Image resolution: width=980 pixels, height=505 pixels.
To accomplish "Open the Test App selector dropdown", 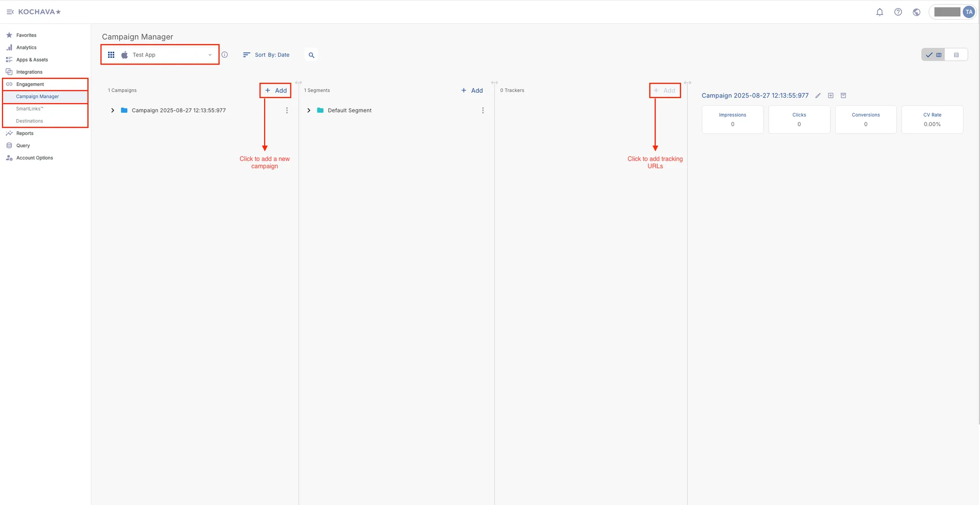I will point(160,55).
